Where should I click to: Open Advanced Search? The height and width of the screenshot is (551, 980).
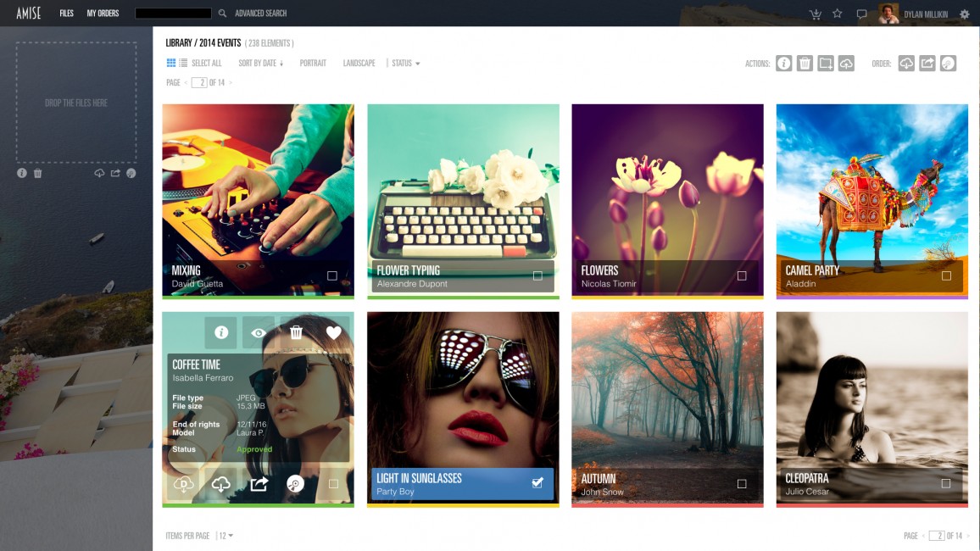coord(260,13)
